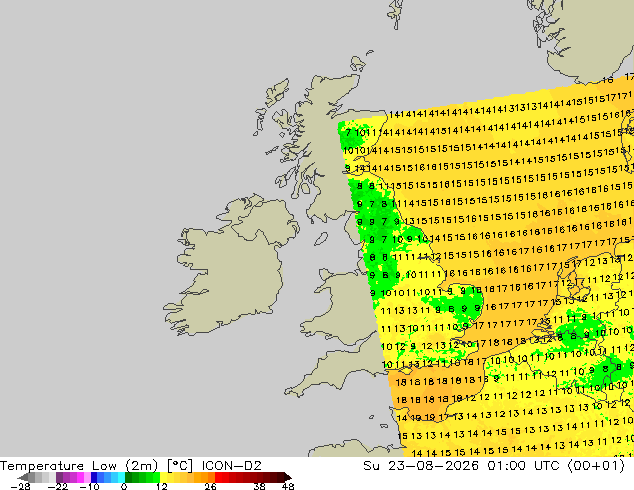This screenshot has height=490, width=634.
Task: Click the date '23-08-2026'
Action: tap(433, 466)
